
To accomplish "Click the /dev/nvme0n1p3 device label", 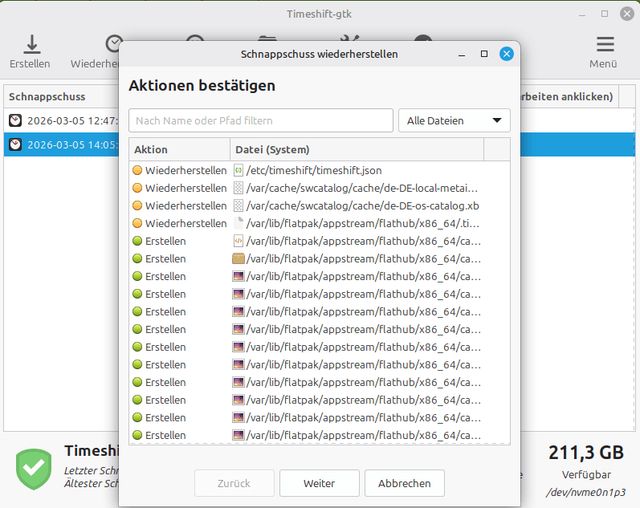I will 586,492.
